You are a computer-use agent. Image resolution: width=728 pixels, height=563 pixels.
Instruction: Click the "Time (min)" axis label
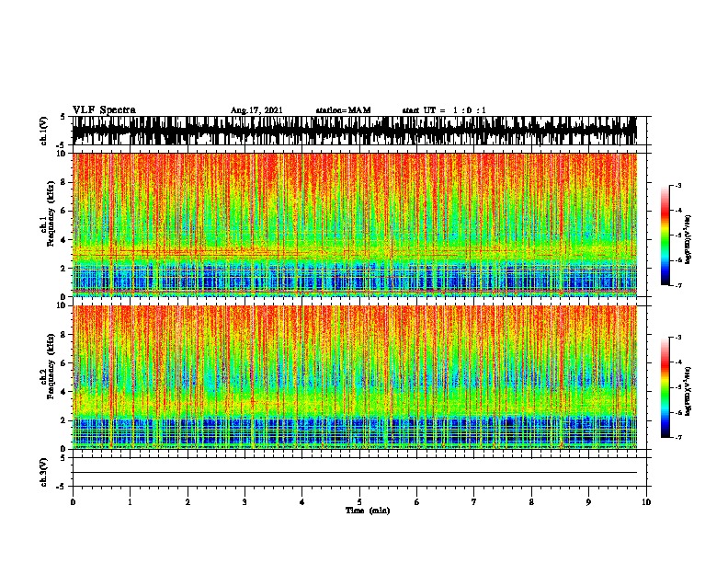[x=368, y=511]
